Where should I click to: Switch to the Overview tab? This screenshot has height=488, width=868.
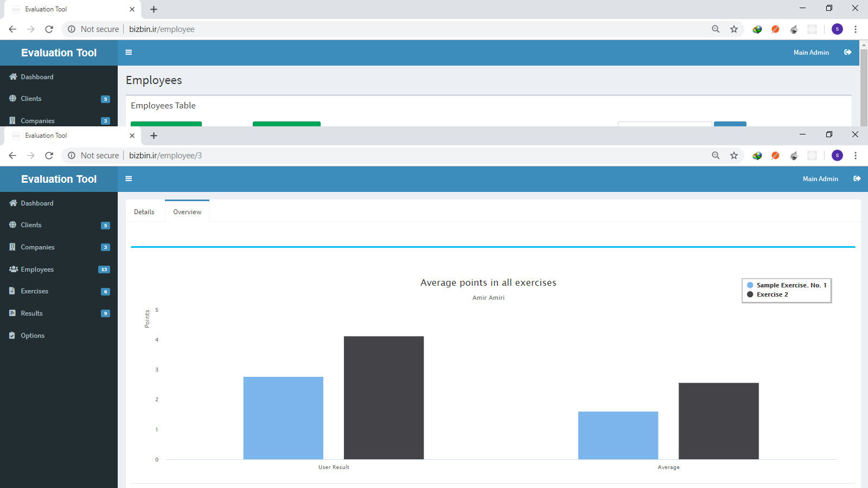tap(187, 212)
